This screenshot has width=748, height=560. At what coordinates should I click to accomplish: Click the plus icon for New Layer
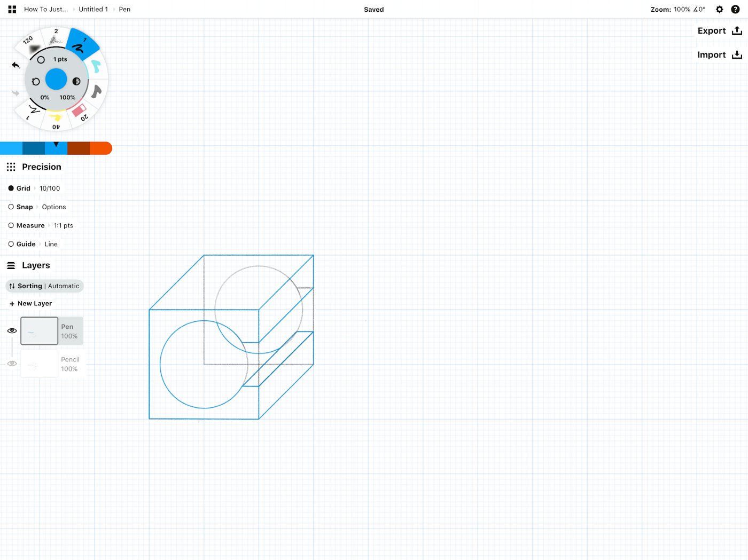point(12,304)
